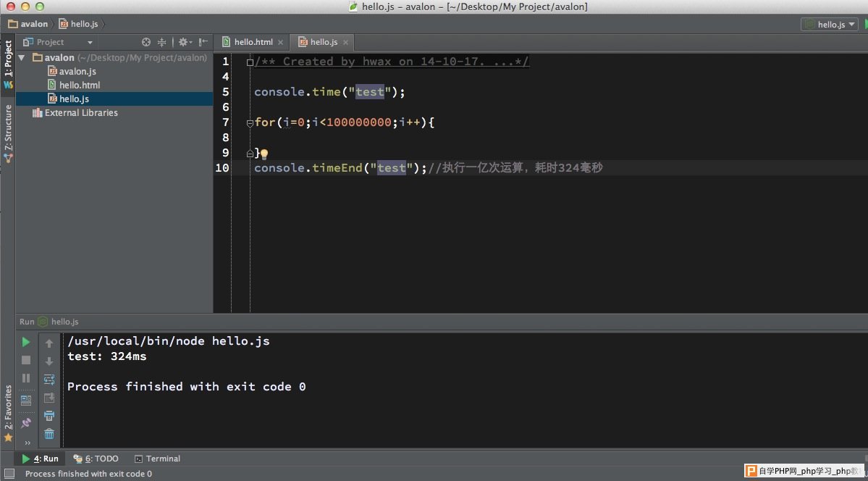
Task: Click the Scroll from Source crosshair icon
Action: [146, 42]
